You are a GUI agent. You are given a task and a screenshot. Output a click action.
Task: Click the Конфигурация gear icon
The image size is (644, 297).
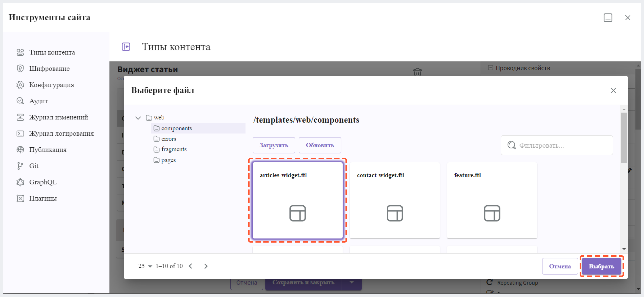(x=20, y=85)
